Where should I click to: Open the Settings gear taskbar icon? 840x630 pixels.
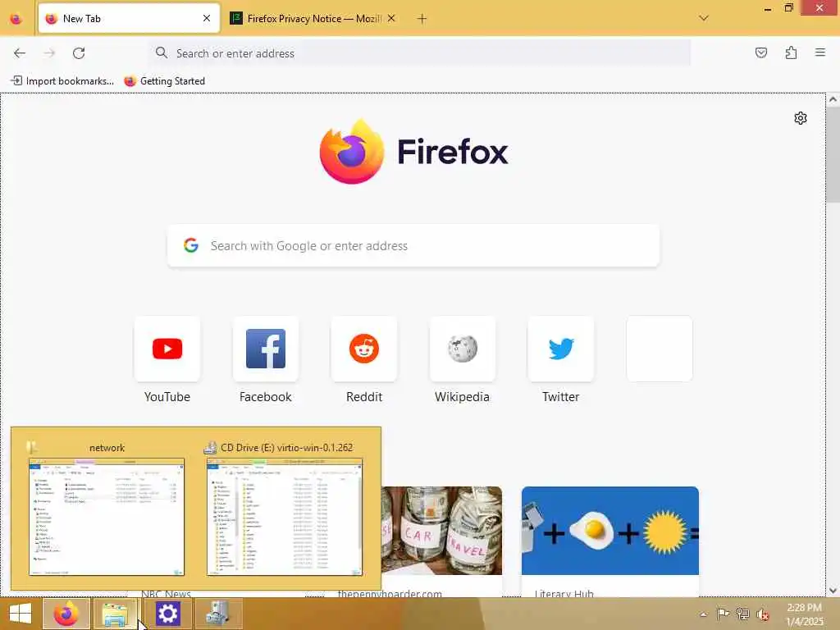click(167, 614)
